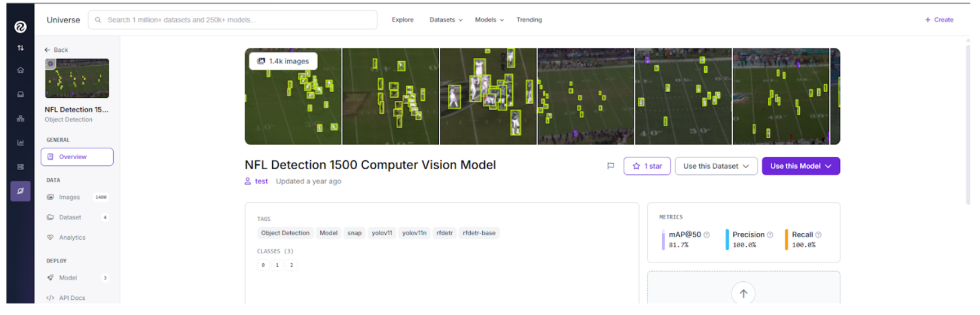Click the magnifier icon in search bar

tap(98, 20)
